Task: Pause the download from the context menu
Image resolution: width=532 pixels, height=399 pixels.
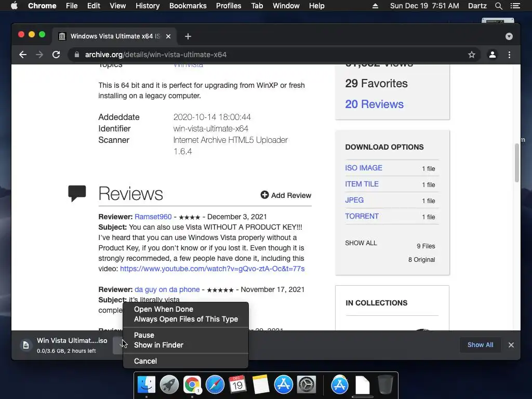Action: (x=185, y=335)
